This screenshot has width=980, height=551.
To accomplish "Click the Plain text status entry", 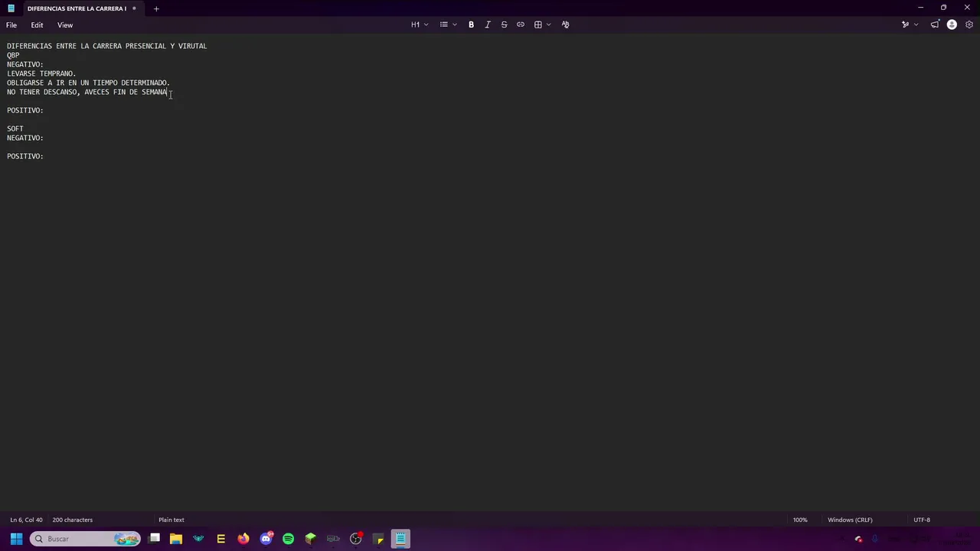I will [x=171, y=520].
